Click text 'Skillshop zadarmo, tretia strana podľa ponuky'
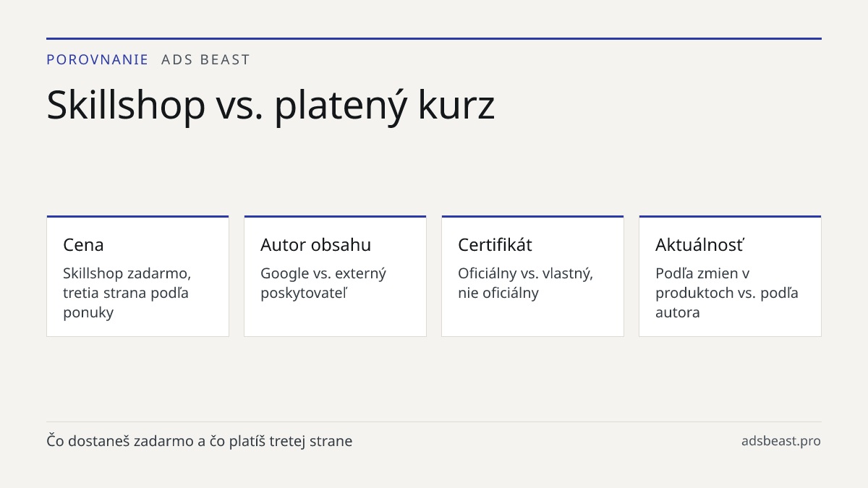Screen dimensions: 868x488 pyautogui.click(x=127, y=293)
